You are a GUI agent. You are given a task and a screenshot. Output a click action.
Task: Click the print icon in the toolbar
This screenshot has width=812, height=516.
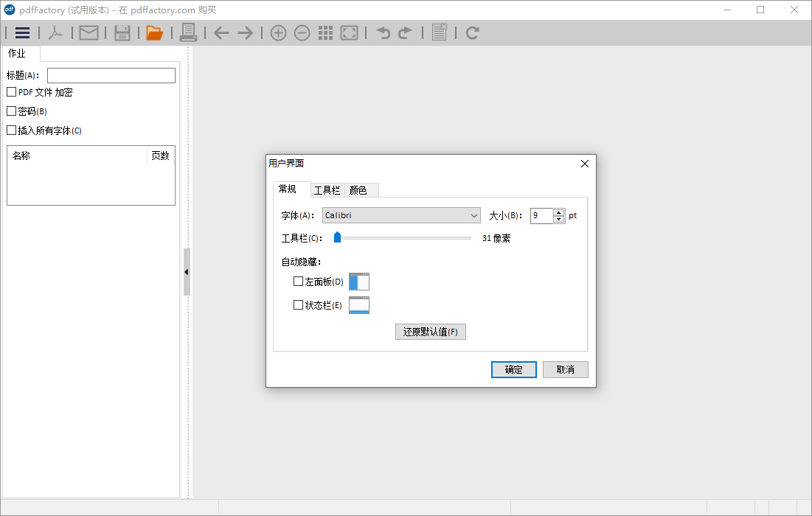[x=188, y=32]
